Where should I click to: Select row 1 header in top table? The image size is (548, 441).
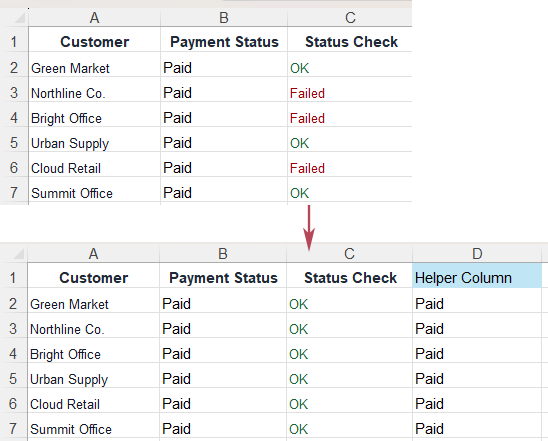14,42
